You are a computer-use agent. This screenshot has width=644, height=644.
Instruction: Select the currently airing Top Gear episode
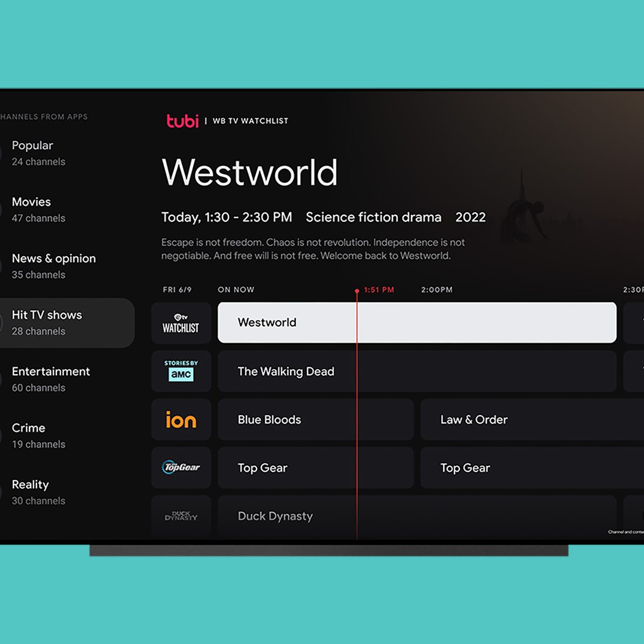tap(316, 468)
